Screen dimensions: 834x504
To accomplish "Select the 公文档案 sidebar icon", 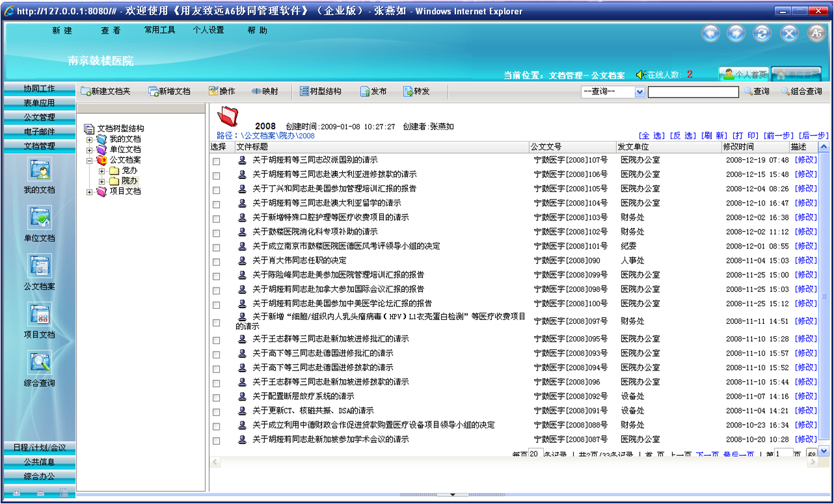I will click(39, 267).
